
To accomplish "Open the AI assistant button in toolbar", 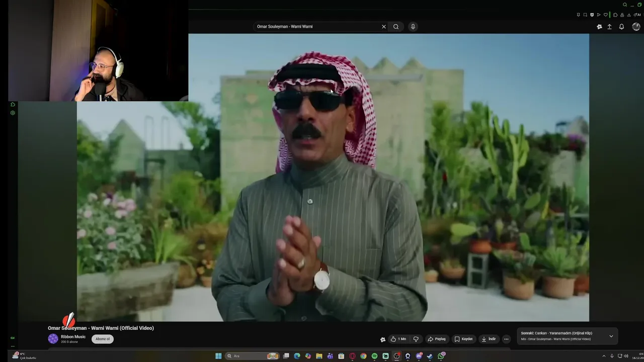I will (637, 15).
